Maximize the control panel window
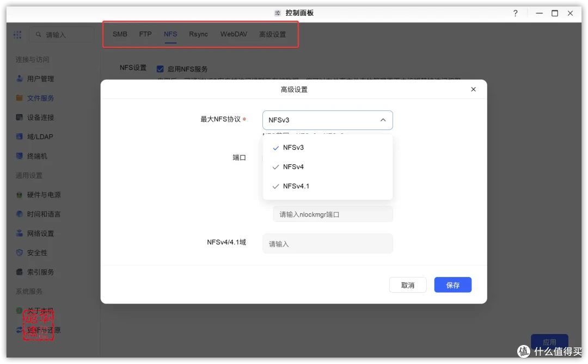588x364 pixels. (555, 13)
